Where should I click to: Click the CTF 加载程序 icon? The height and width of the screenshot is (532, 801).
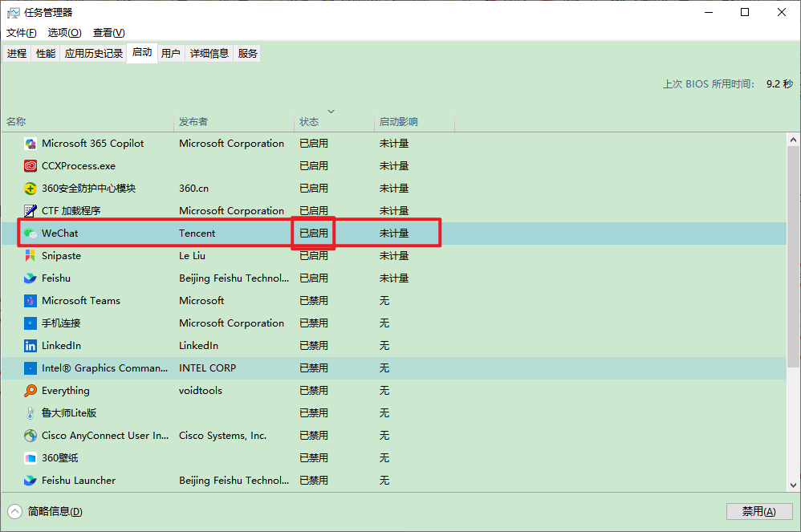30,211
